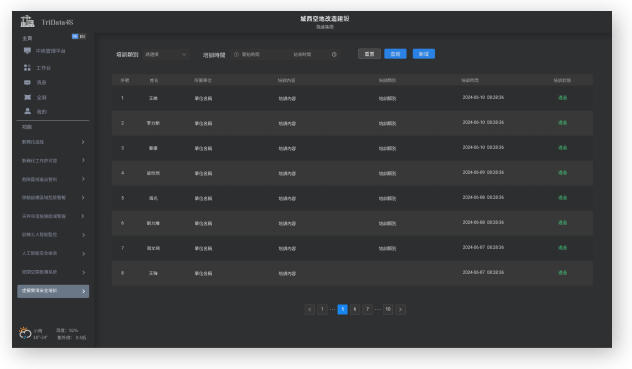The image size is (632, 369).
Task: Open the 消息 messages icon
Action: pos(27,82)
